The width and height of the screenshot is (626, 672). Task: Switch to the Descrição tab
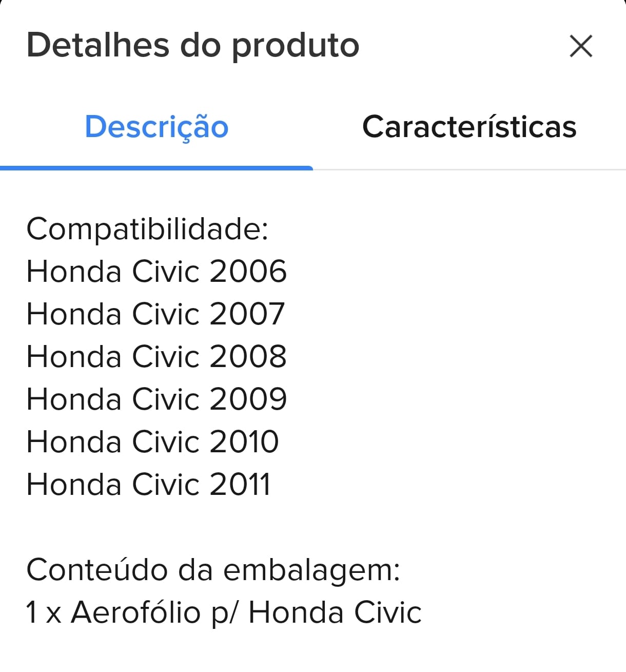[156, 127]
